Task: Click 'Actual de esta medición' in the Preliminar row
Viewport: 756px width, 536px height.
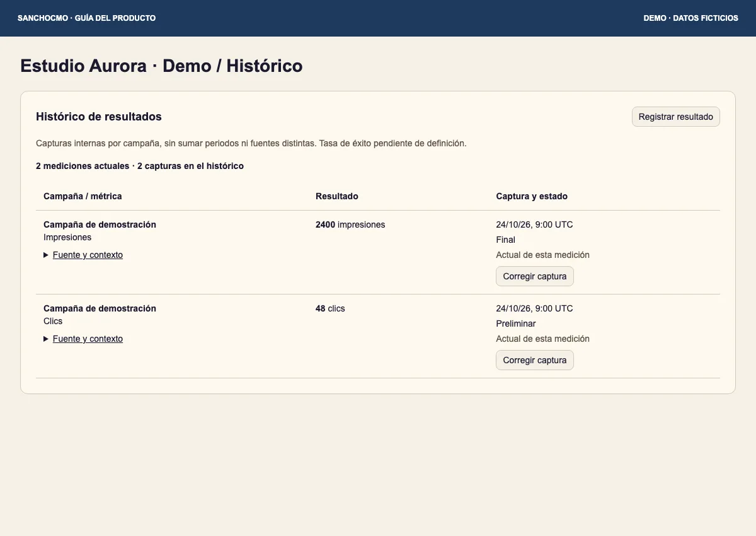Action: [543, 339]
